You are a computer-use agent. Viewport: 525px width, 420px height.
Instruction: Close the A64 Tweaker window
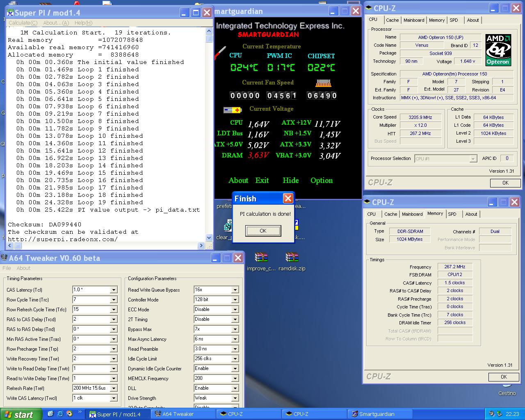[x=238, y=258]
